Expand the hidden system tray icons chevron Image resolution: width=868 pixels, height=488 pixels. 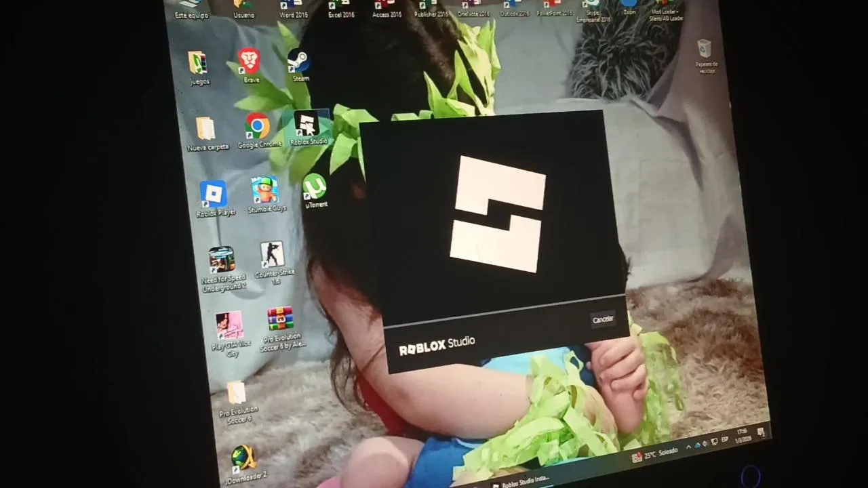click(689, 447)
